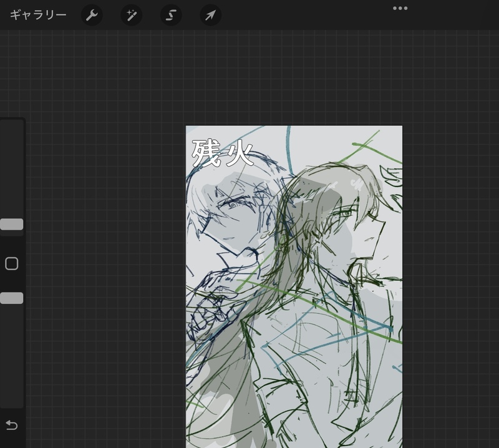Open the Actions wrench menu

pyautogui.click(x=92, y=15)
